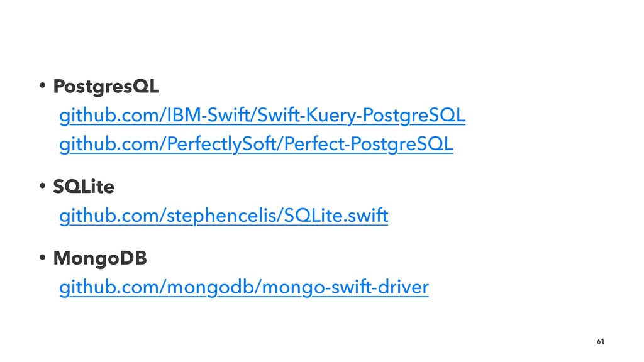Select the PostgresQL bullet heading
The image size is (644, 362).
point(106,87)
